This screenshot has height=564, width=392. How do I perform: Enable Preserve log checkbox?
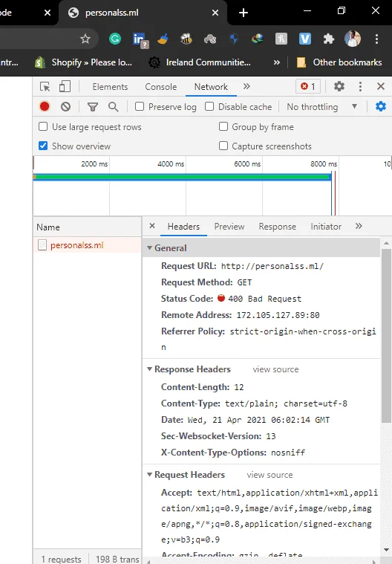(140, 106)
